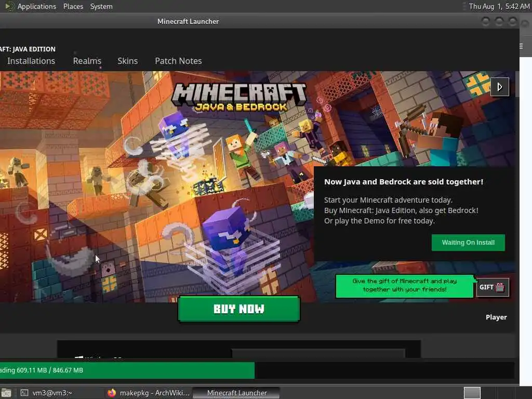Click 'Now Java and Bedrock are sold together!' heading
The height and width of the screenshot is (399, 532).
coord(403,182)
